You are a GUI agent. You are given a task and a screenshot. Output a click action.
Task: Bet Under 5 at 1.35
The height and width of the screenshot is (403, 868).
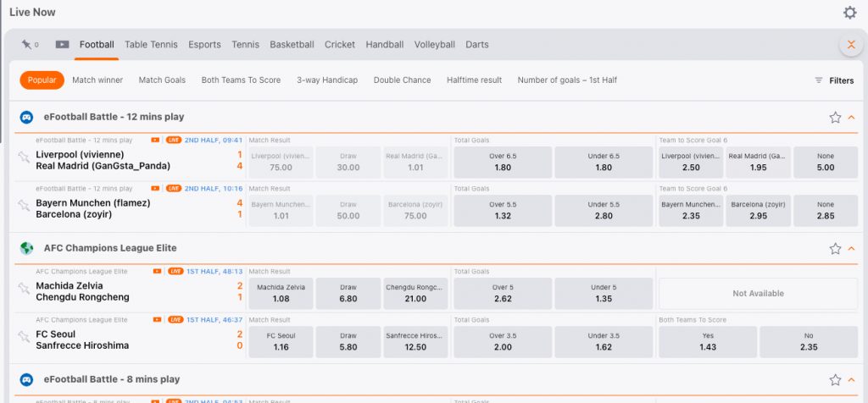coord(604,294)
